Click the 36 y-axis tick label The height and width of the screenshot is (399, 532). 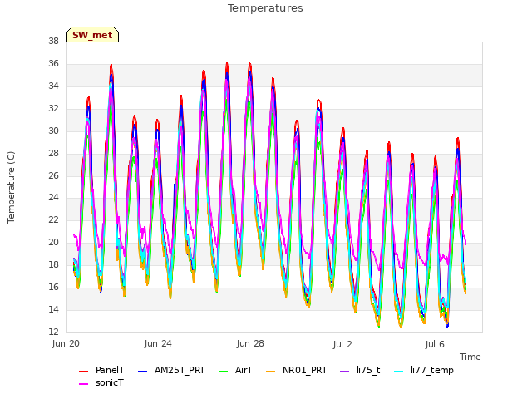pyautogui.click(x=53, y=64)
